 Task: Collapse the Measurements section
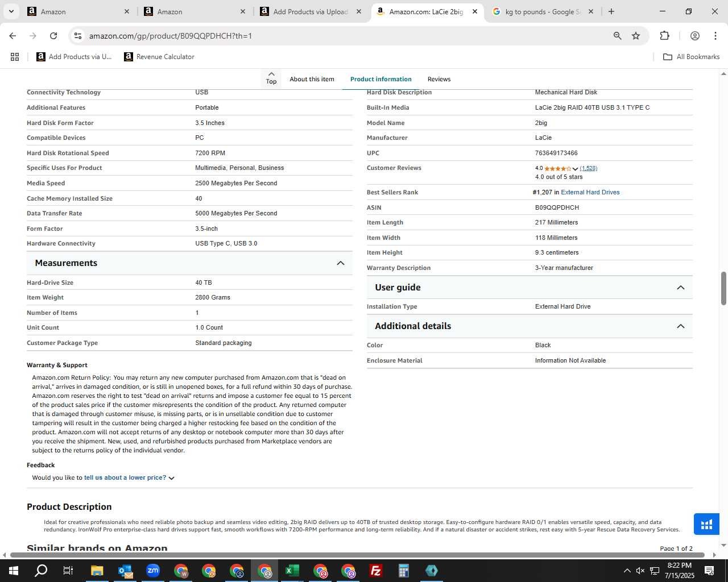point(341,263)
